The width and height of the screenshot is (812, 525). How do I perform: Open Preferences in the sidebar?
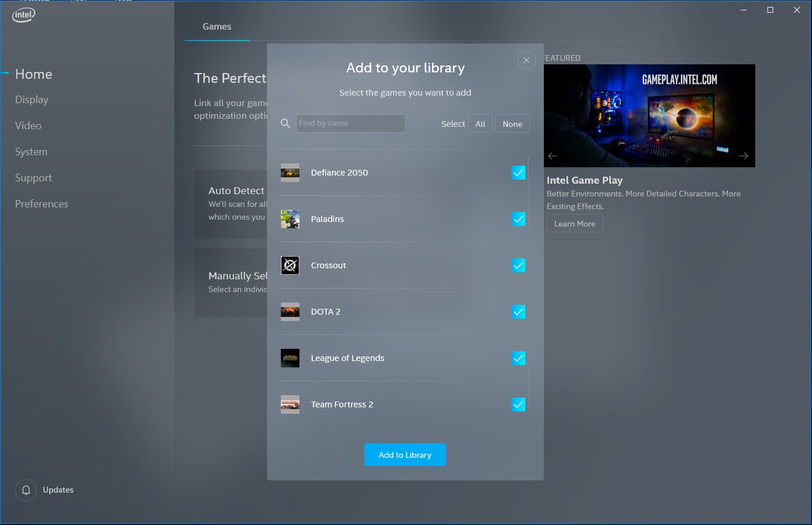[42, 204]
